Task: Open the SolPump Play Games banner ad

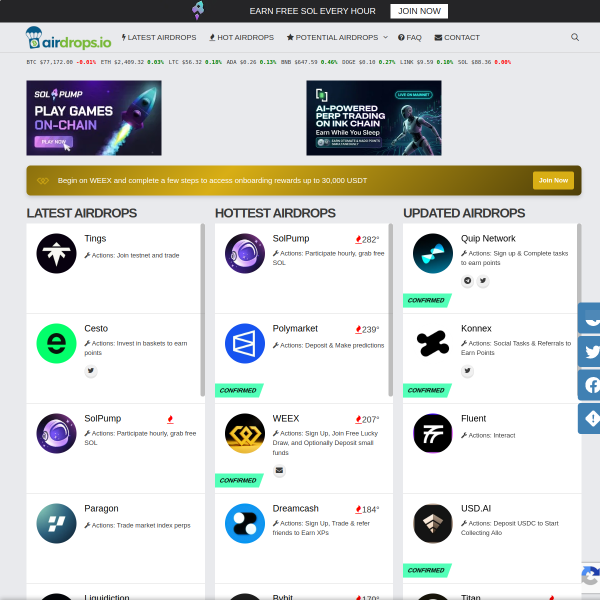Action: (94, 118)
